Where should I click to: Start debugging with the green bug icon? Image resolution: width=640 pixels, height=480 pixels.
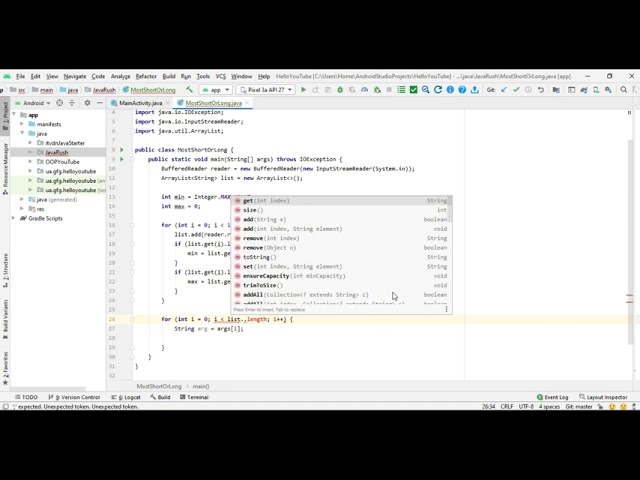point(340,89)
